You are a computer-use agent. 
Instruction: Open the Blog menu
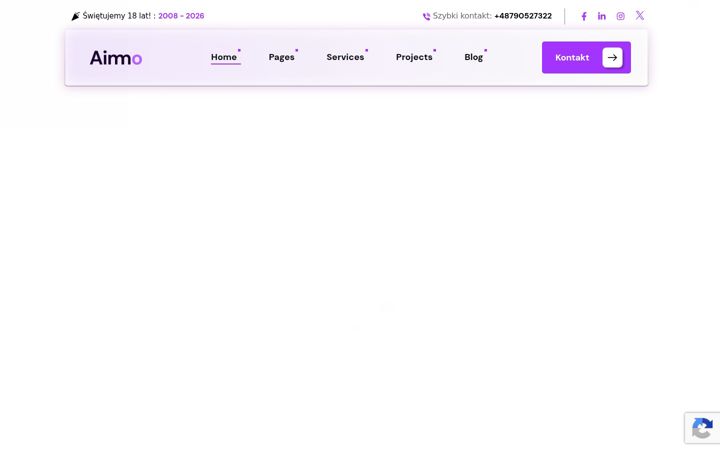point(473,57)
